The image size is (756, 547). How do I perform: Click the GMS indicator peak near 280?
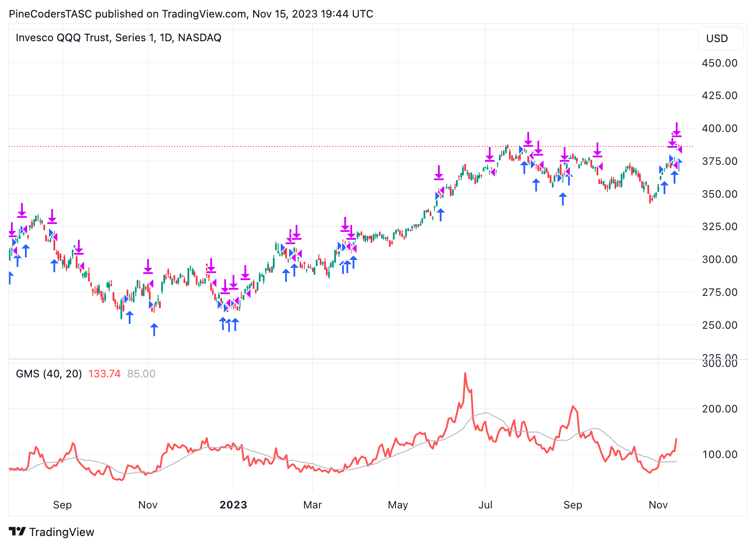[x=465, y=373]
